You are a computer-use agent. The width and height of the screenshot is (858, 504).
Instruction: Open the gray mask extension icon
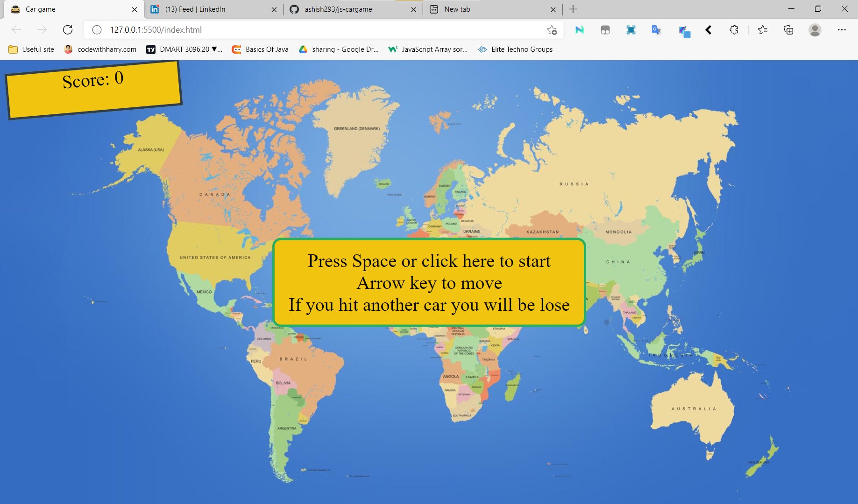coord(605,30)
